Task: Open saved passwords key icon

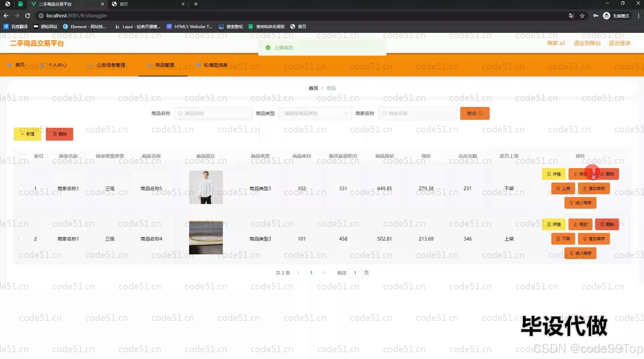Action: (596, 16)
